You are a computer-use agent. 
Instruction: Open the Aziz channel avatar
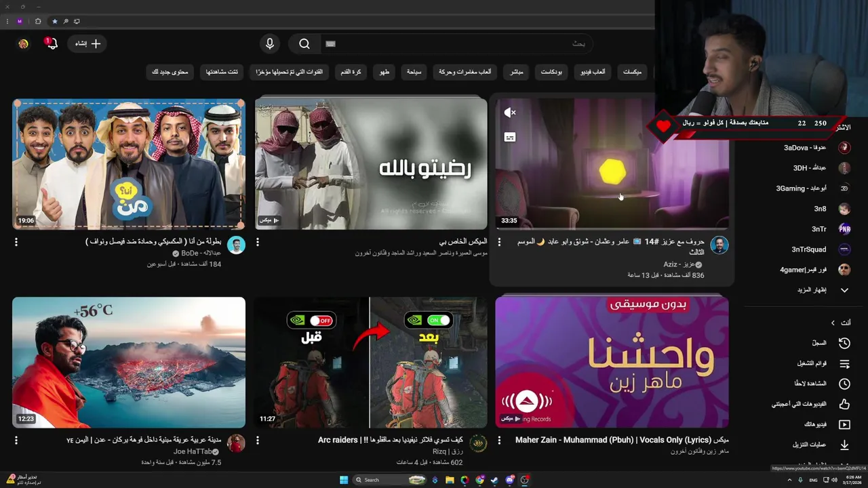(719, 245)
